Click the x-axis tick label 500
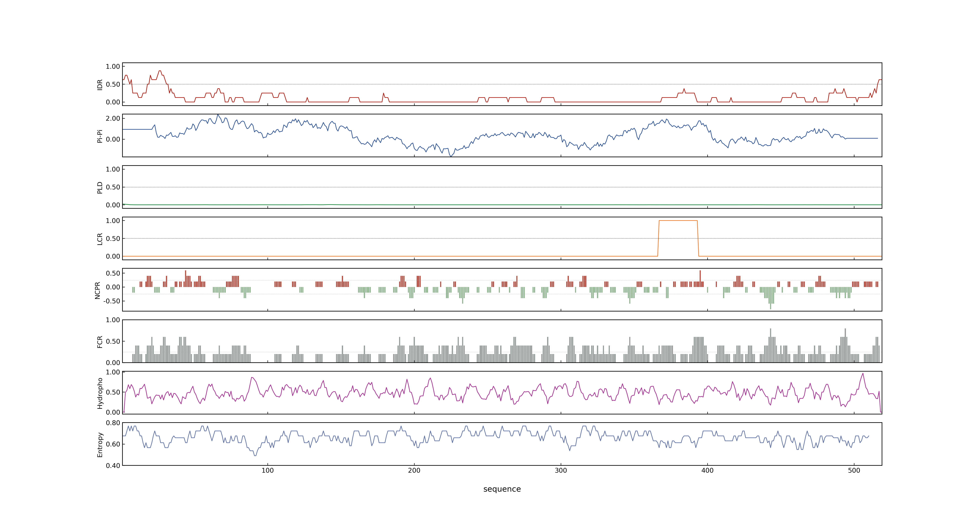Image resolution: width=980 pixels, height=523 pixels. [854, 470]
